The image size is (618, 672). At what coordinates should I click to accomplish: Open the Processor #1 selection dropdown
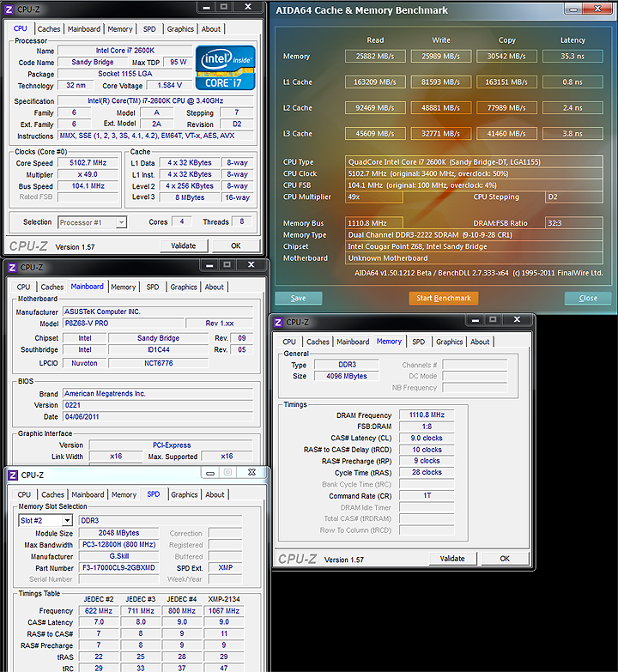[x=92, y=222]
